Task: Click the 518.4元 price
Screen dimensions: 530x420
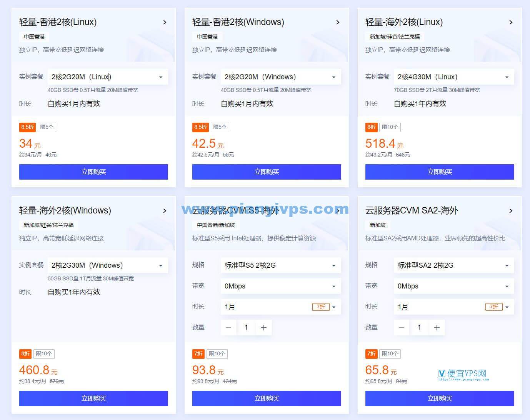Action: [x=384, y=144]
